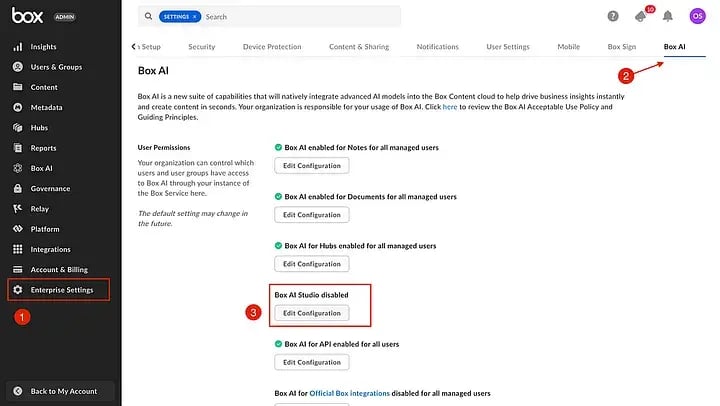Open the Acceptable Use Policy 'here' link
Viewport: 720px width, 406px height.
(x=450, y=107)
